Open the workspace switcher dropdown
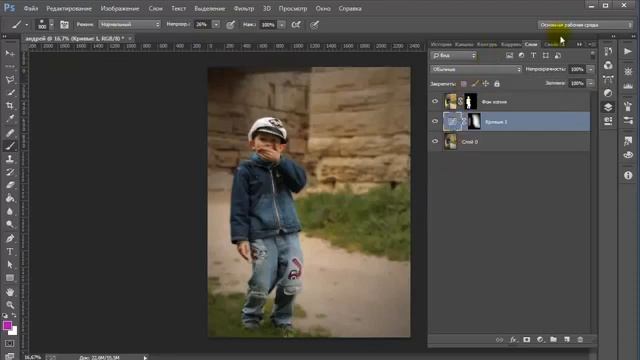The image size is (640, 360). point(584,25)
